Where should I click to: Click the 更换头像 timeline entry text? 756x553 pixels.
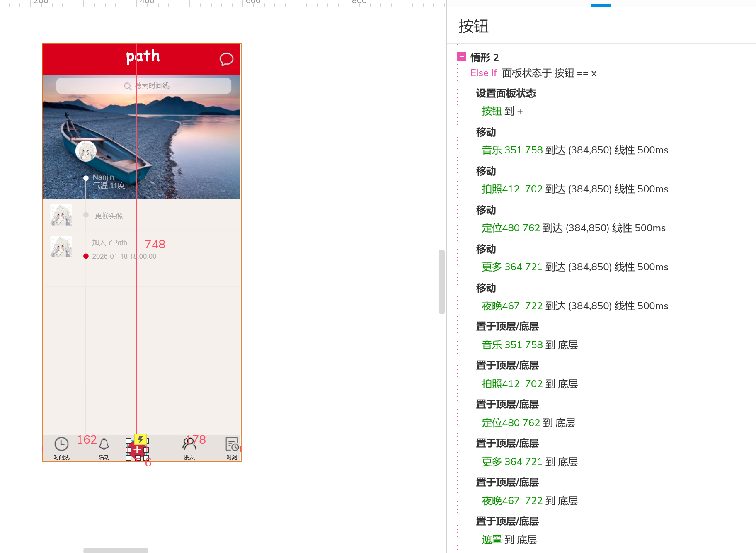pos(109,216)
